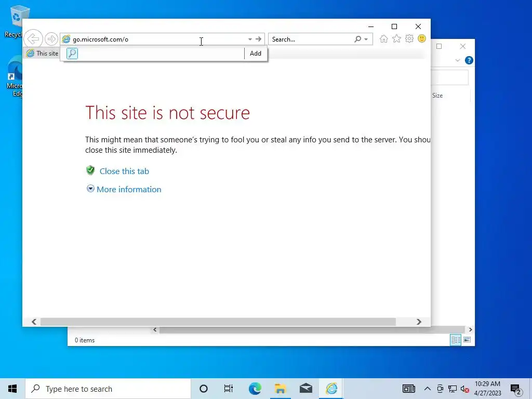
Task: Click File Explorer scrollbar left arrow
Action: (x=155, y=329)
